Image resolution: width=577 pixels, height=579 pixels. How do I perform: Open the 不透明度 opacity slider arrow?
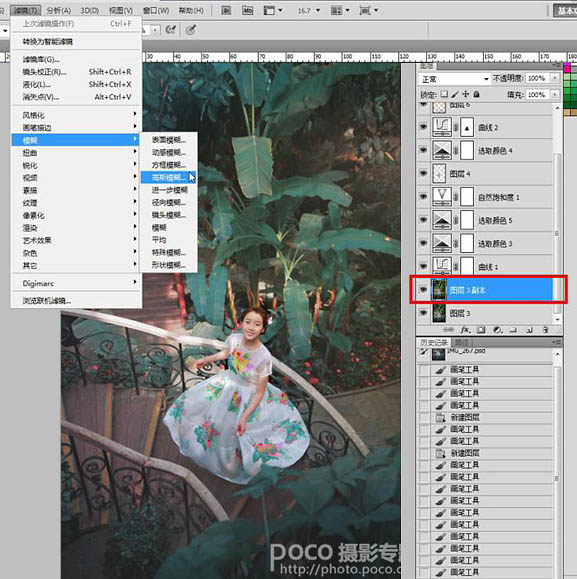(554, 78)
